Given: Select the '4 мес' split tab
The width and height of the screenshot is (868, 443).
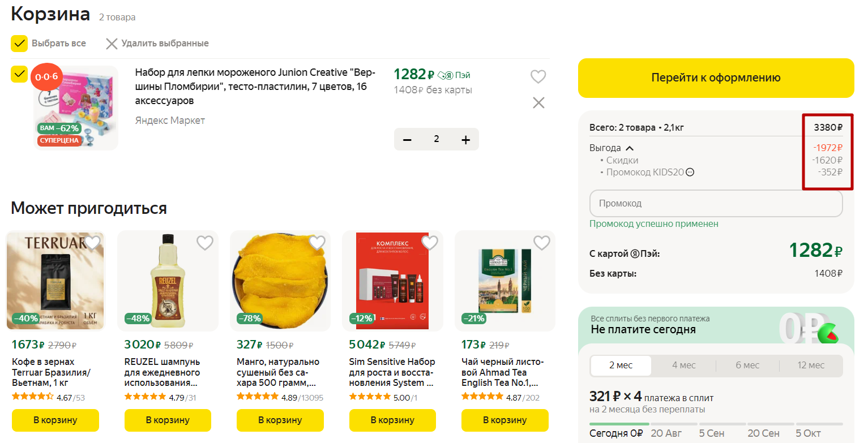Looking at the screenshot, I should (683, 365).
